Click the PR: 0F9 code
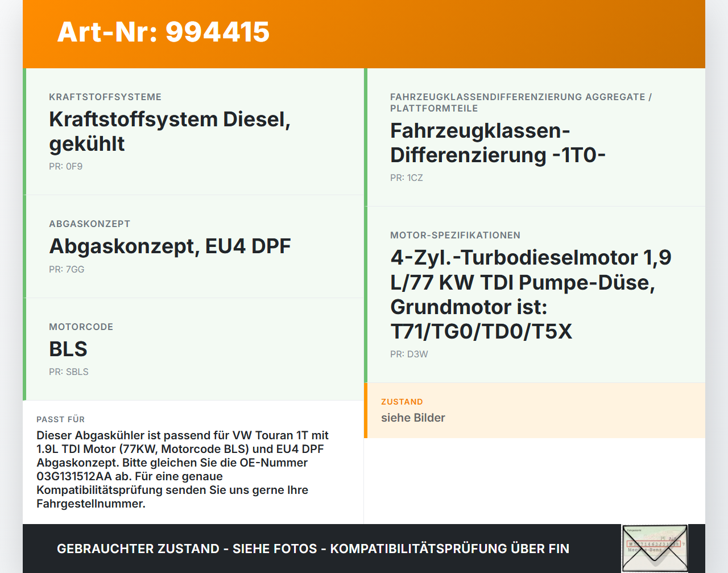728x573 pixels. [x=66, y=167]
